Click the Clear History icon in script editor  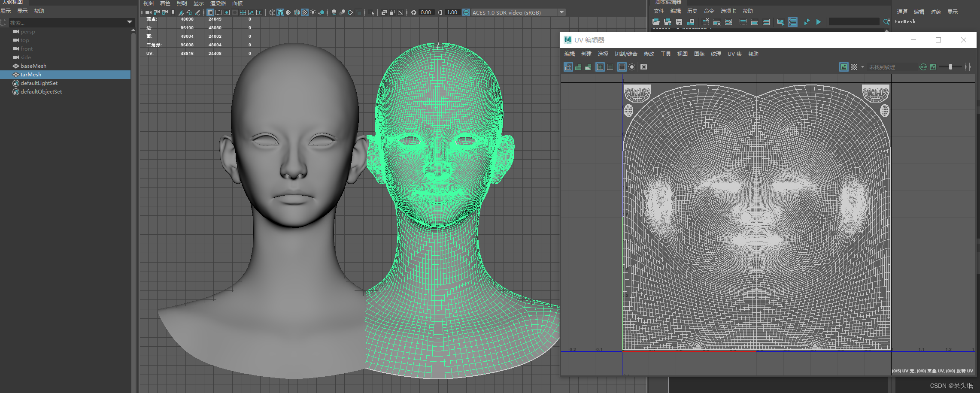705,22
